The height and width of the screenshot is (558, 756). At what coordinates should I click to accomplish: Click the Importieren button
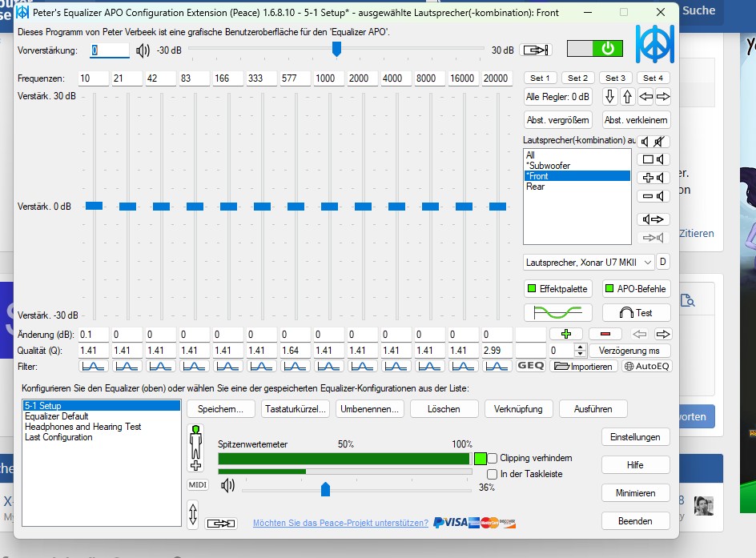pos(583,366)
